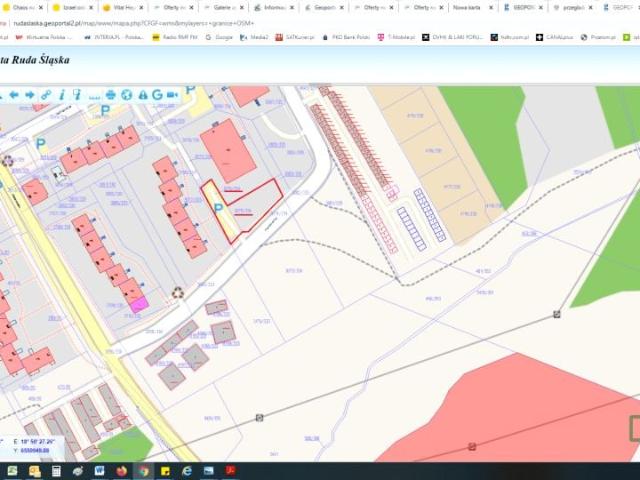Screen dimensions: 640x480
Task: Open Firefox from the taskbar
Action: pyautogui.click(x=122, y=470)
